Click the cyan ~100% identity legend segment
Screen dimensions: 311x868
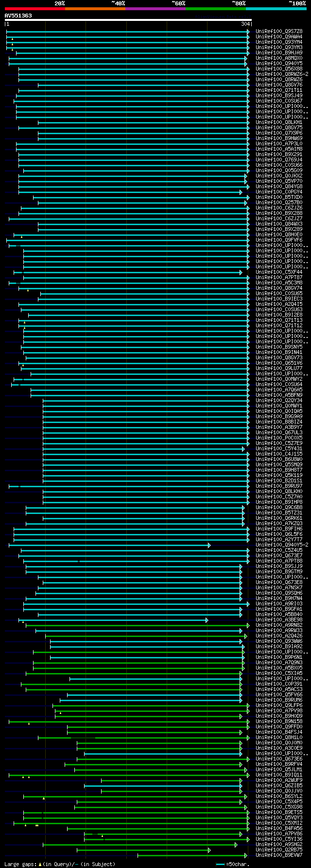[276, 8]
